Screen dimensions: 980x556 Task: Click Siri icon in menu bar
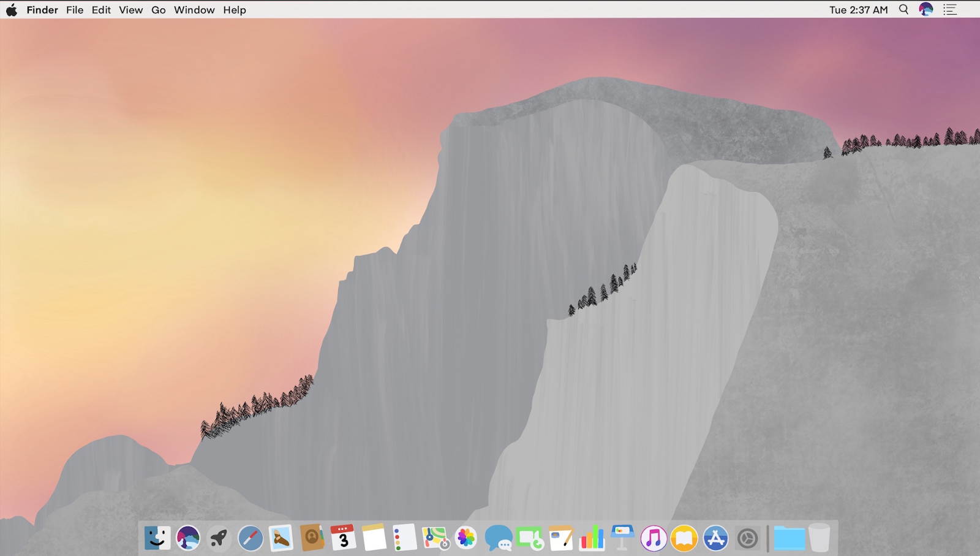[926, 9]
